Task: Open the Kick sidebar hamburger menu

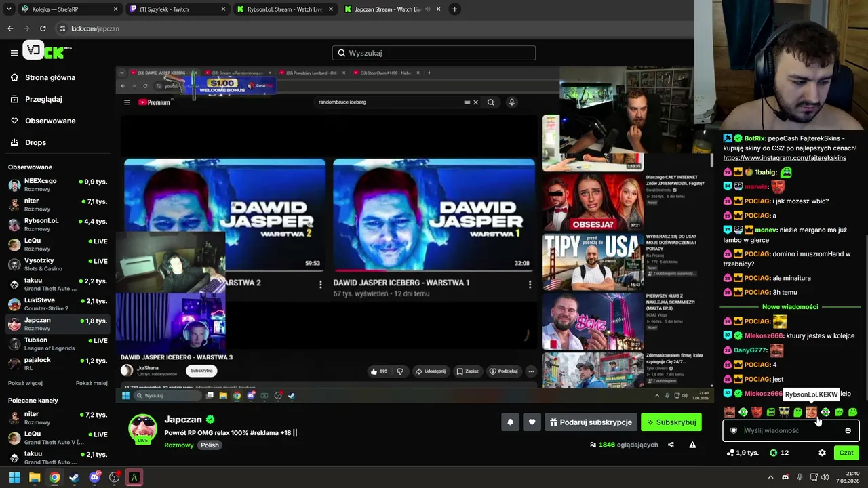Action: coord(14,52)
